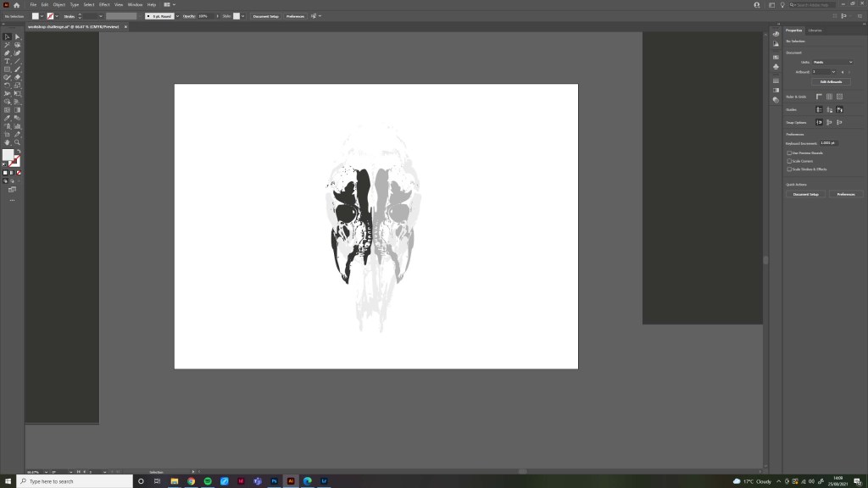Screen dimensions: 868x488
Task: Select the Type tool
Action: coord(8,61)
